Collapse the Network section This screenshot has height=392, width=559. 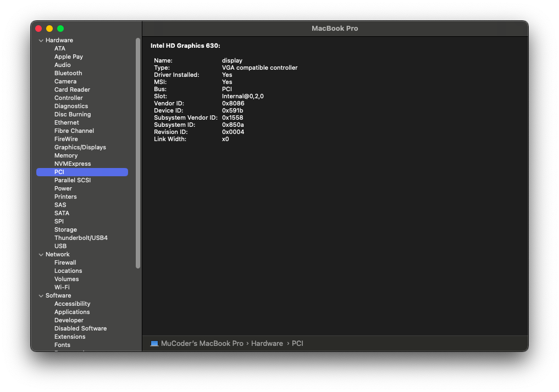coord(41,254)
